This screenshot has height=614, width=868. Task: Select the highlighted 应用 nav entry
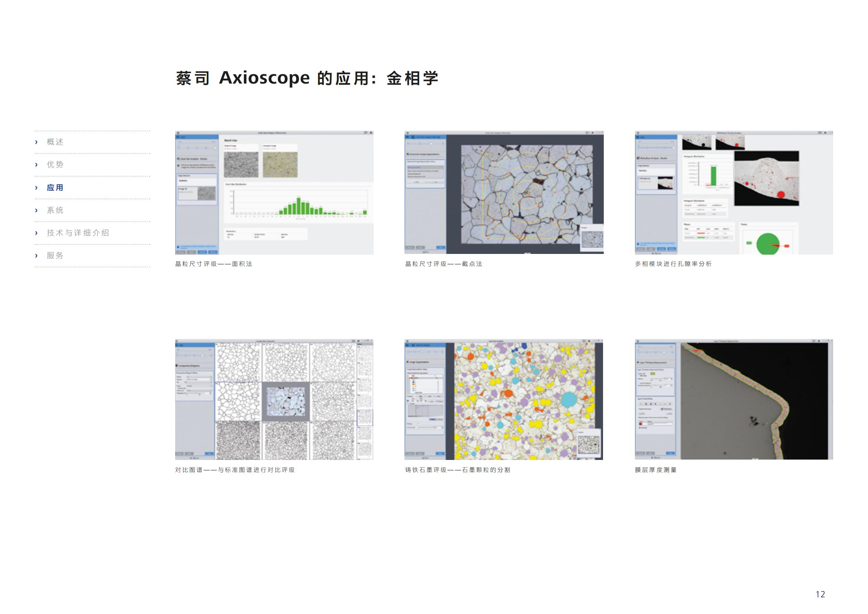pyautogui.click(x=55, y=187)
